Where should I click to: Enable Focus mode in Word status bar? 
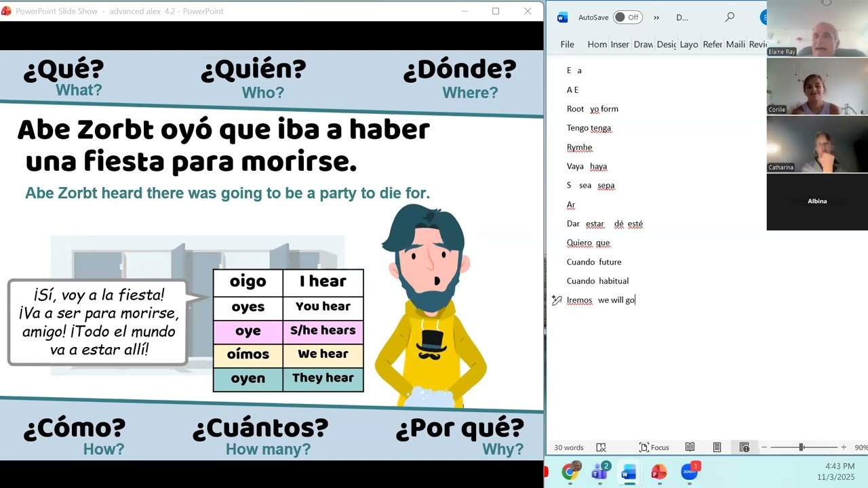[654, 447]
